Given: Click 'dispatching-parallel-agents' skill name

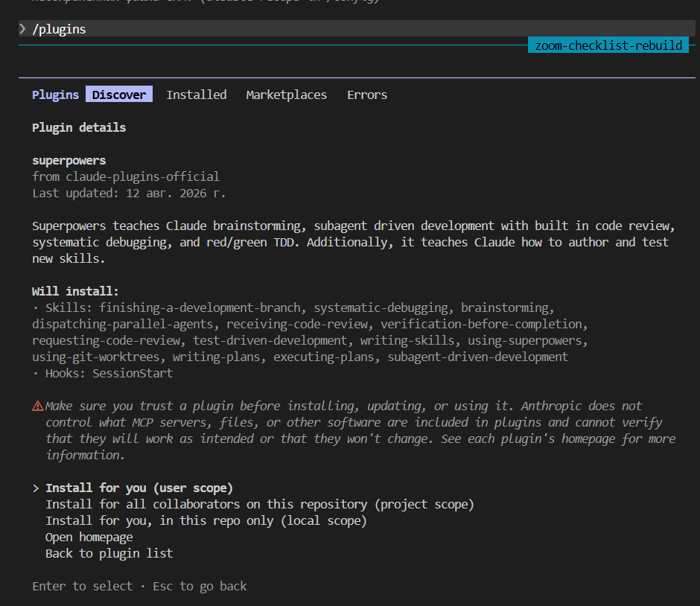Looking at the screenshot, I should 122,325.
